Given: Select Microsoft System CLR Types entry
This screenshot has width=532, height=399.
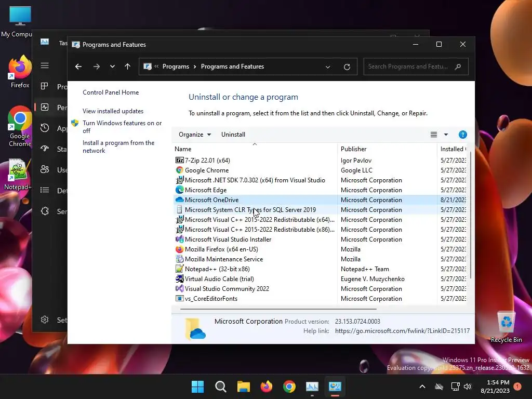Looking at the screenshot, I should click(250, 210).
